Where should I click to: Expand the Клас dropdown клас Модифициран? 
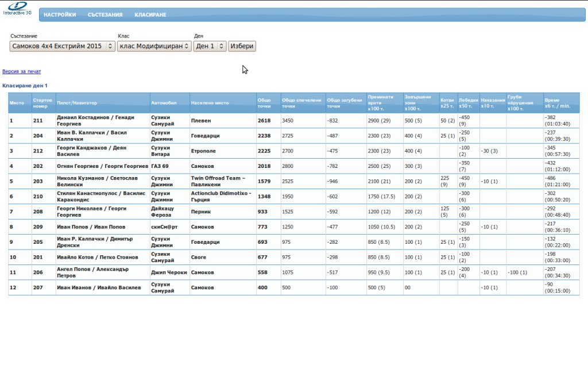154,46
